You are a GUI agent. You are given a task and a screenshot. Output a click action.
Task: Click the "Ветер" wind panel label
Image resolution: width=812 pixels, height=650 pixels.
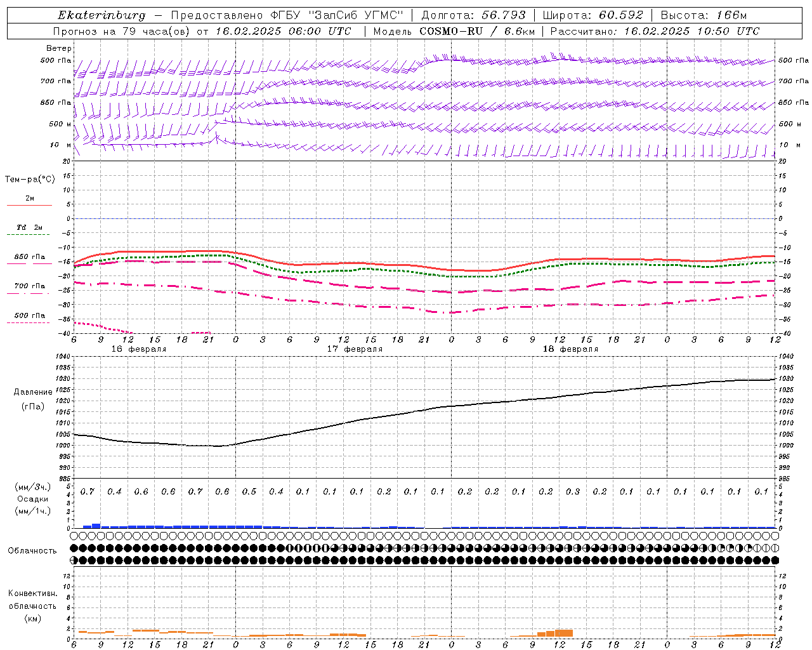tap(59, 48)
